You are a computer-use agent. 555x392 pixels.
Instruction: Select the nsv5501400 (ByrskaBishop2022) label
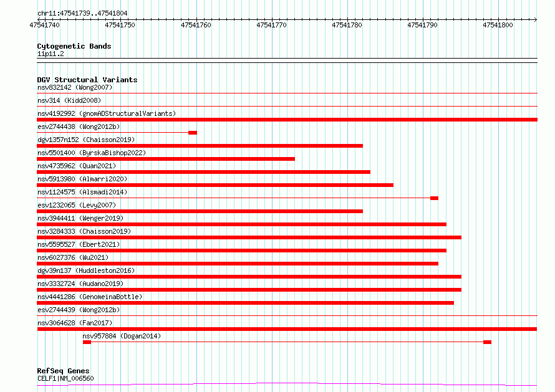[x=92, y=153]
